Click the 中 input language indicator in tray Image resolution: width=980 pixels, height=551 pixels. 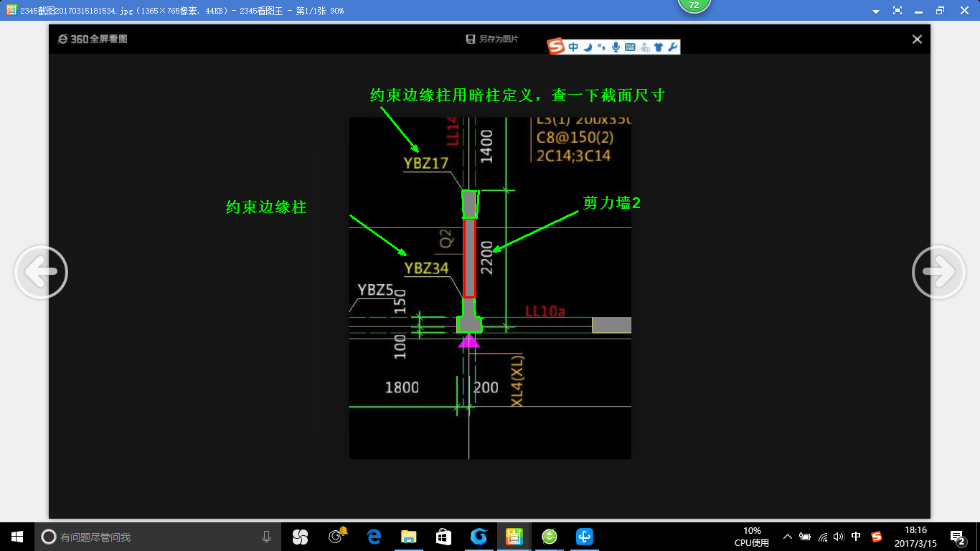[856, 537]
